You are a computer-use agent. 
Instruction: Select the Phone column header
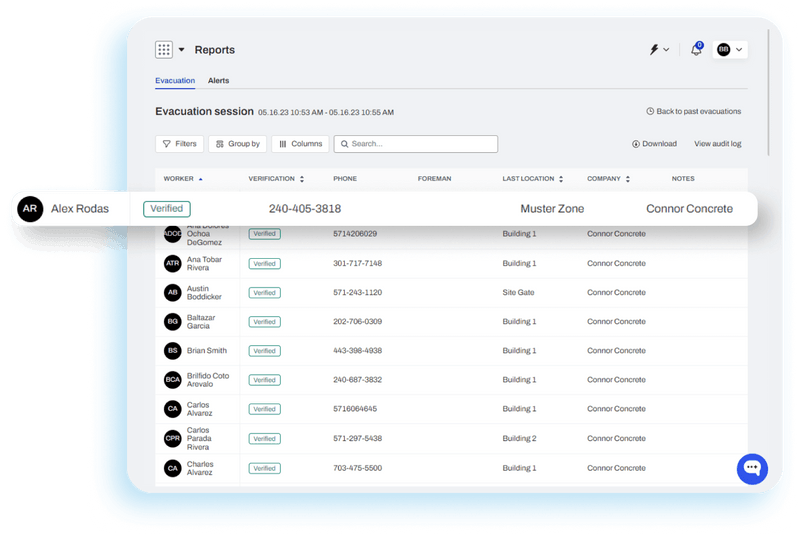pyautogui.click(x=345, y=179)
